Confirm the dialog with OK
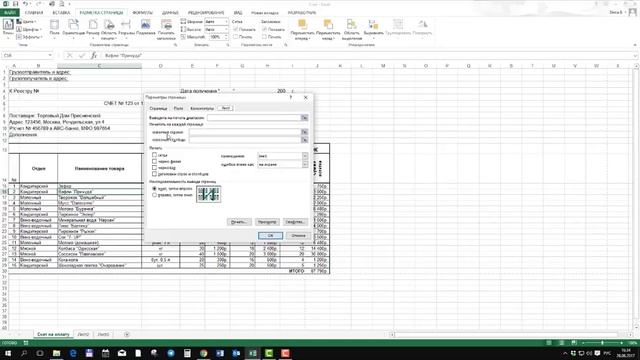640x360 pixels. click(270, 236)
